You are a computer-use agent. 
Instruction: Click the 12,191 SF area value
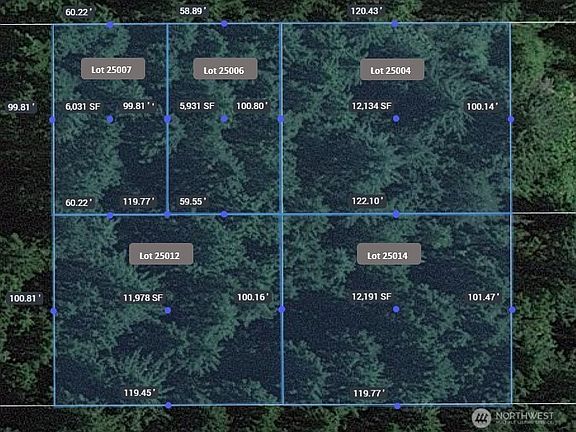coord(372,296)
